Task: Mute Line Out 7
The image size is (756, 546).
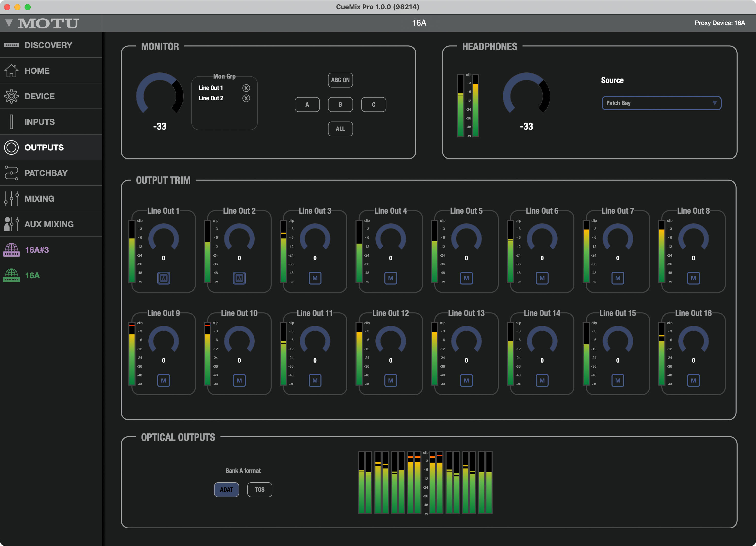Action: click(x=618, y=278)
